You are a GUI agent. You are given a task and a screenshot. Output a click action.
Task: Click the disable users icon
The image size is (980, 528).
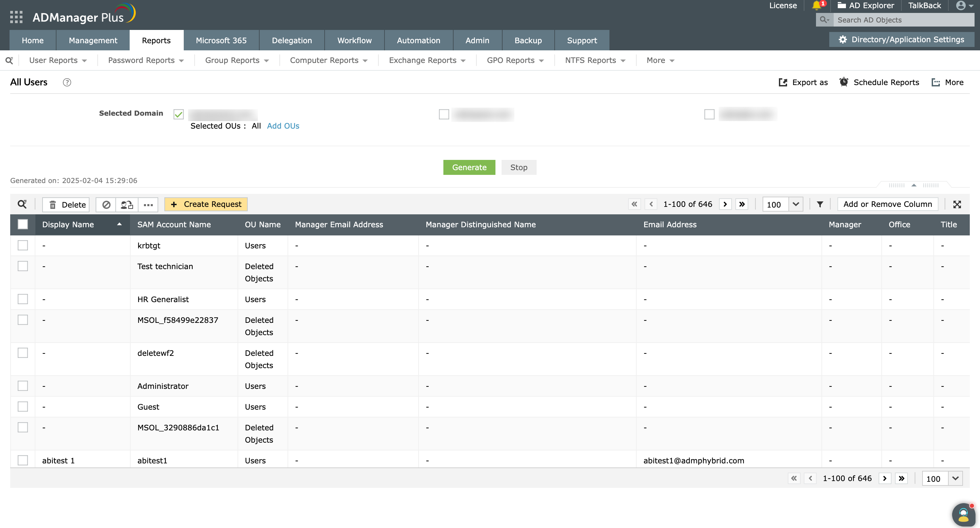106,205
